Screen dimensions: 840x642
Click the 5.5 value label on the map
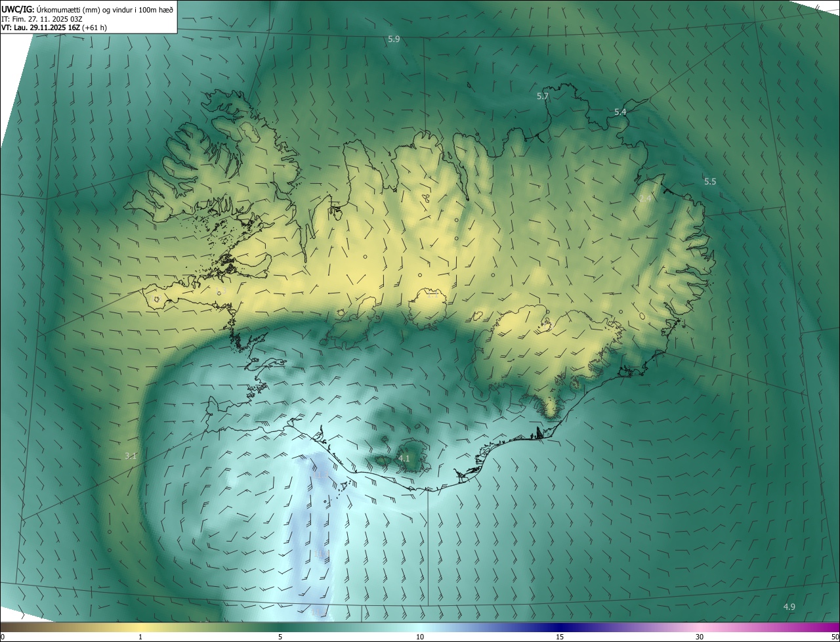[710, 182]
